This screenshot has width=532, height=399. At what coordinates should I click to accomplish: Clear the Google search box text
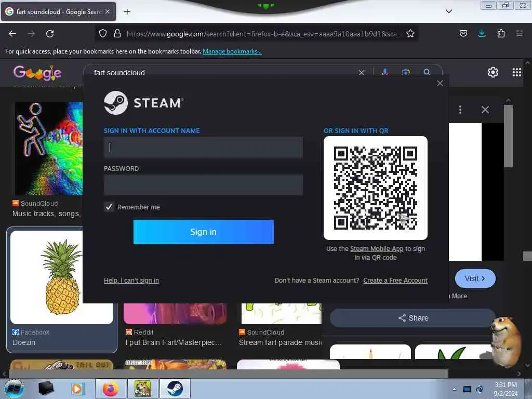coord(362,72)
